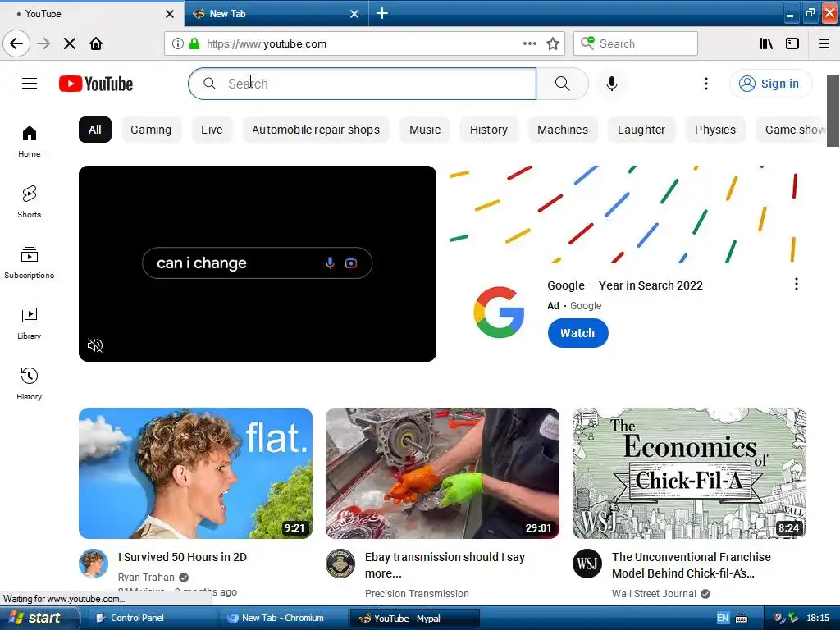Screen dimensions: 840x630
Task: Open page actions three-dot menu in address bar
Action: [x=529, y=43]
